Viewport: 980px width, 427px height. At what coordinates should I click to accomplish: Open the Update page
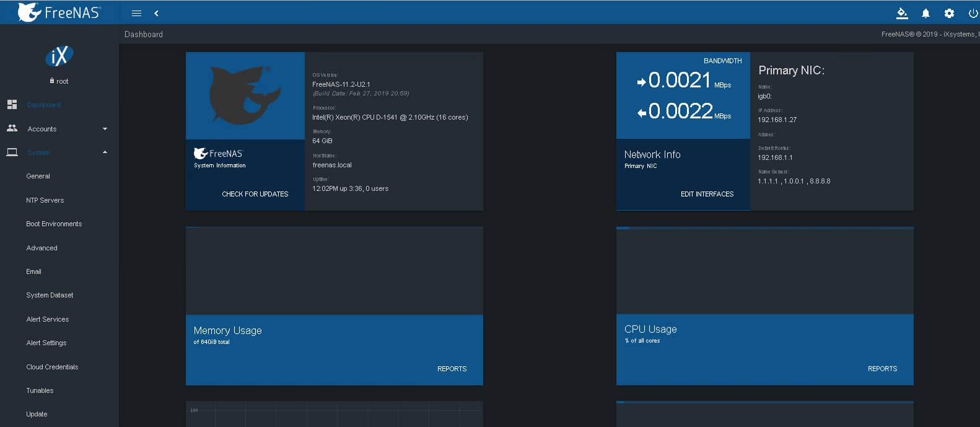[37, 414]
